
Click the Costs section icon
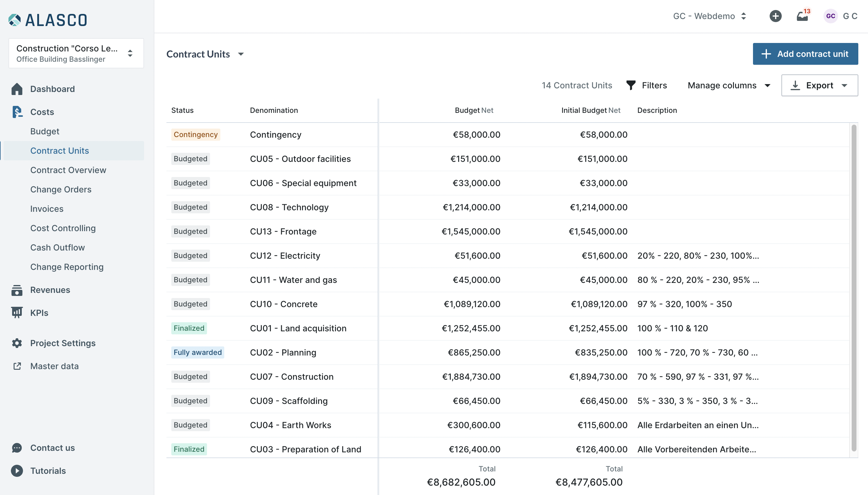pos(17,112)
